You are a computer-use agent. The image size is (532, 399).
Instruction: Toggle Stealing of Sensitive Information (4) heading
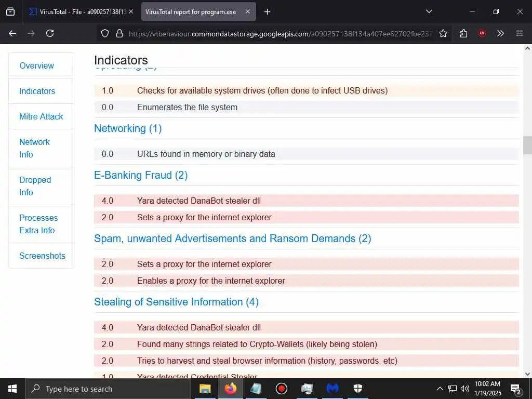176,302
